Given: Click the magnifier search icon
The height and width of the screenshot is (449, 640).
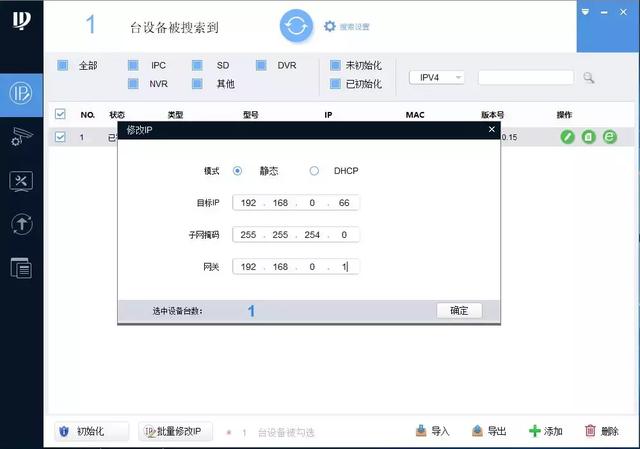Looking at the screenshot, I should (588, 77).
